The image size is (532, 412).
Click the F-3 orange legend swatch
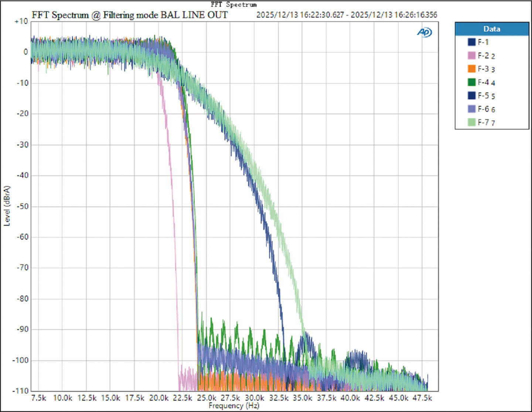[x=472, y=69]
